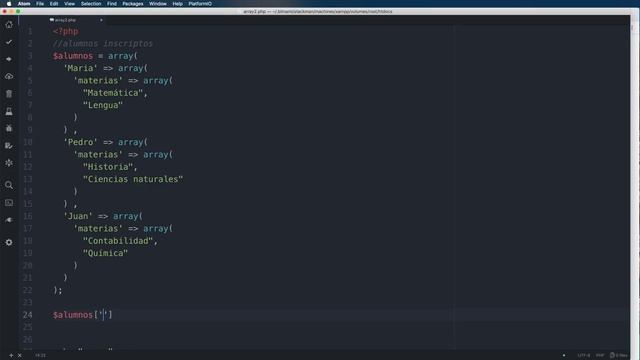
Task: Click the <?php opening tag
Action: point(65,31)
